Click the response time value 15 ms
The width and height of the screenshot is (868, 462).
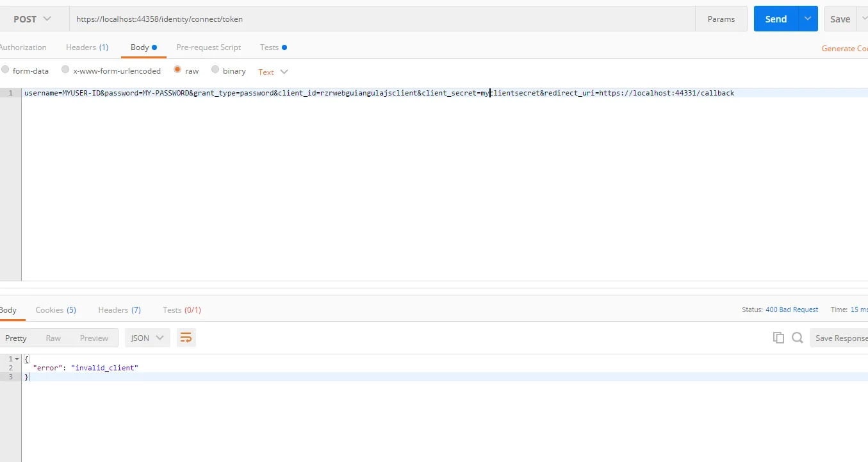click(x=858, y=310)
